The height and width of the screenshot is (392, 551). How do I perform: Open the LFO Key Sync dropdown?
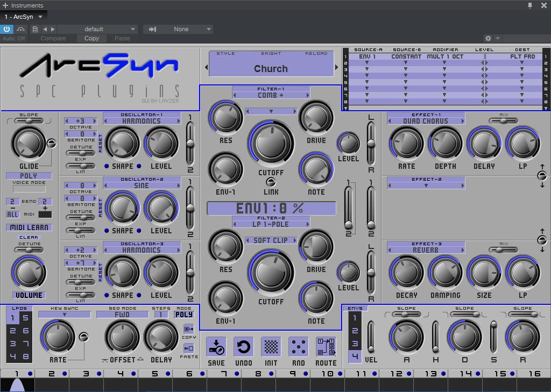(65, 315)
